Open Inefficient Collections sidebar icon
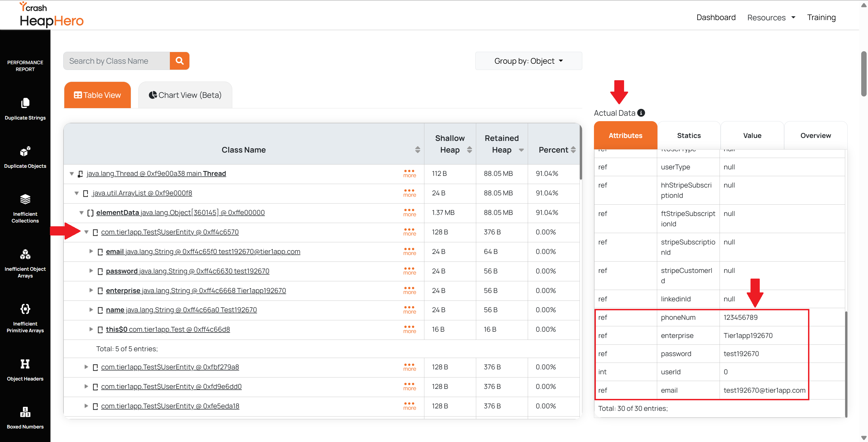The width and height of the screenshot is (868, 442). (x=25, y=199)
